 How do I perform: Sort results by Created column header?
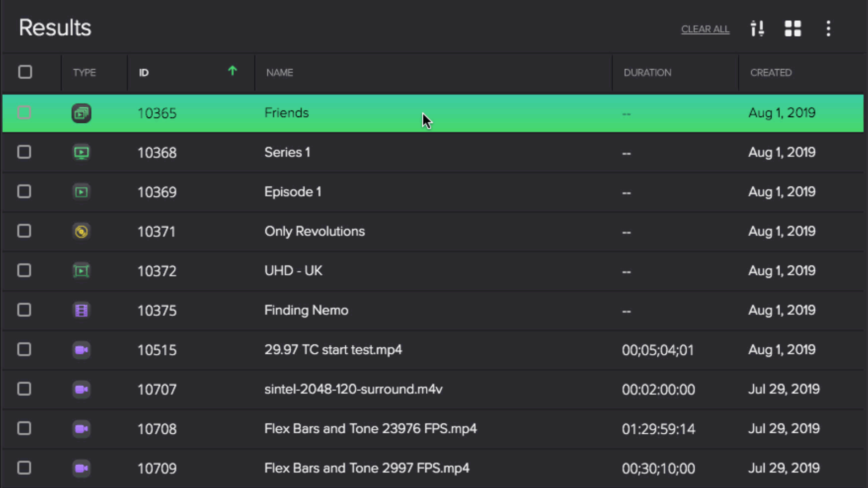click(x=771, y=73)
